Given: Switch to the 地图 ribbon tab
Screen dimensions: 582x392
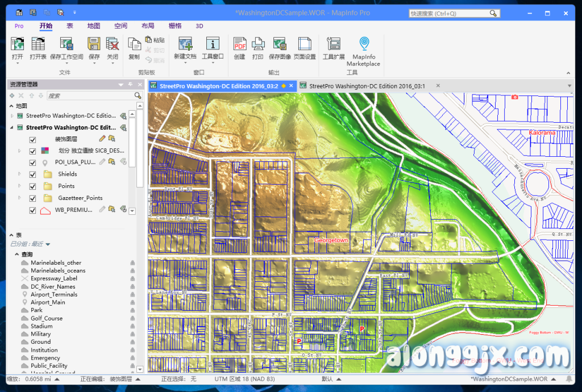Looking at the screenshot, I should (94, 26).
